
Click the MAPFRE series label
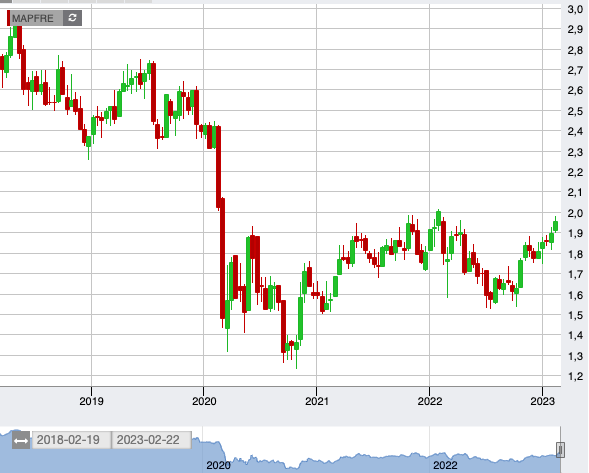33,18
